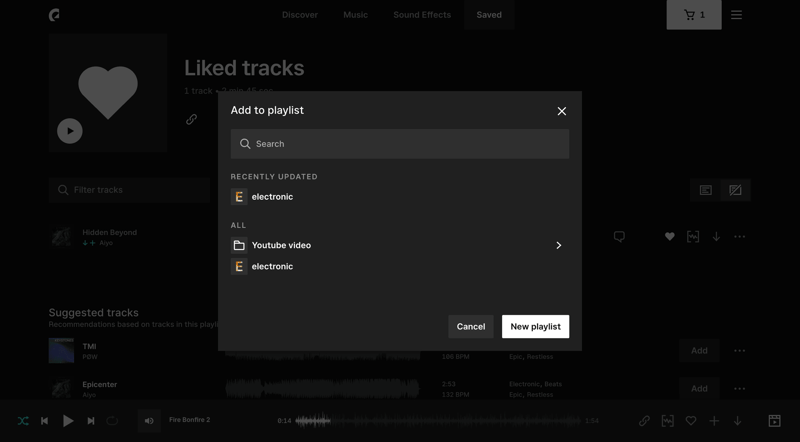Play the Liked tracks playlist
The width and height of the screenshot is (800, 442).
[x=70, y=131]
